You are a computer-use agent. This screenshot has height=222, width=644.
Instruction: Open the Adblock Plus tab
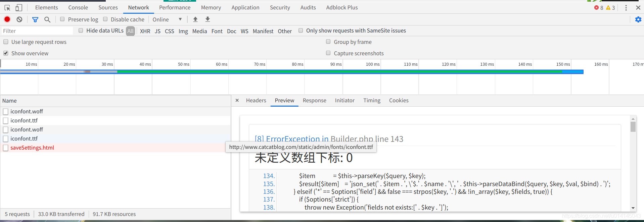(x=342, y=7)
